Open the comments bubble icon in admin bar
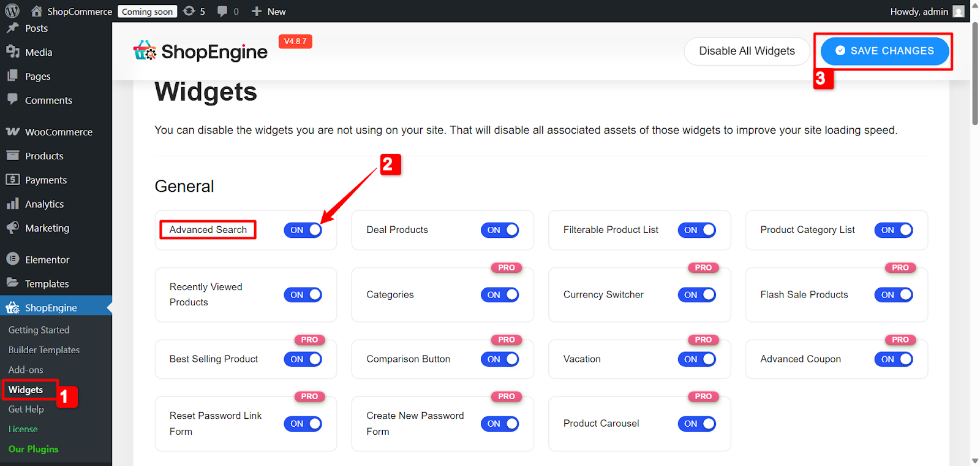 point(222,11)
